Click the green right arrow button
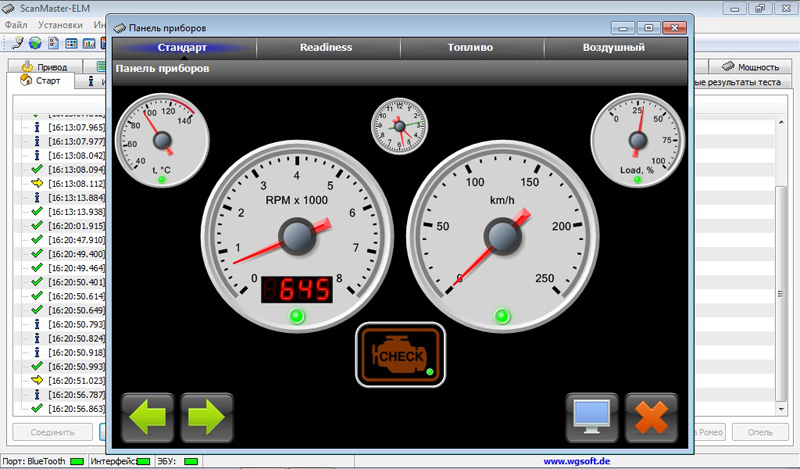The width and height of the screenshot is (800, 469). coord(207,417)
